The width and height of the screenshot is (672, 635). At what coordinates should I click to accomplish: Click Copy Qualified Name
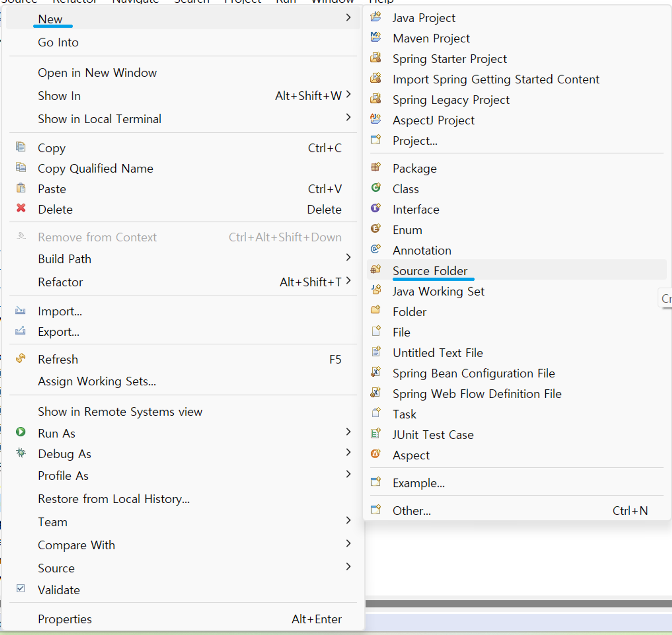pos(95,169)
